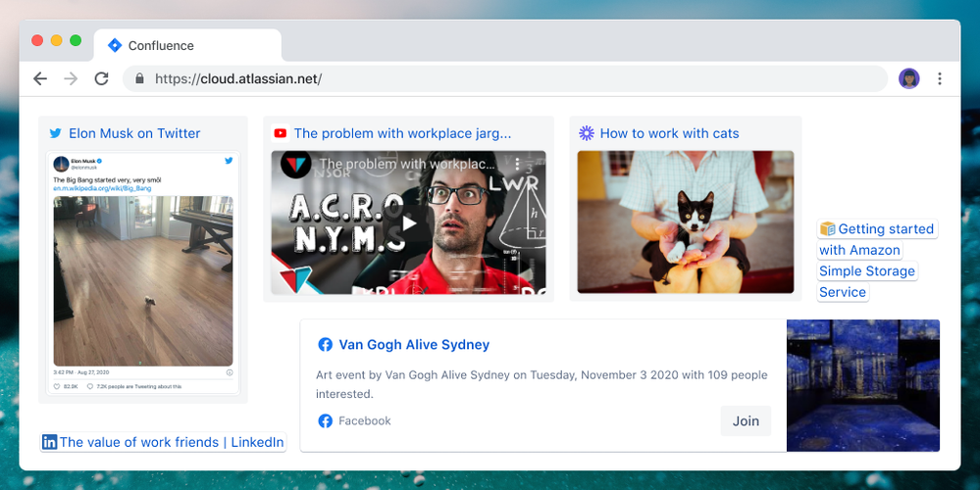
Task: Click the address bar URL field
Action: point(505,78)
